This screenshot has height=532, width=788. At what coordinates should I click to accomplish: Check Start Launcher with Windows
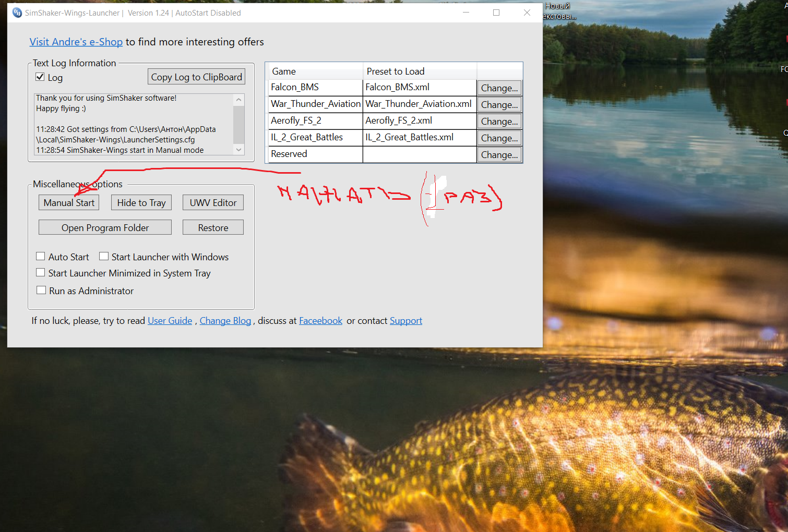104,256
